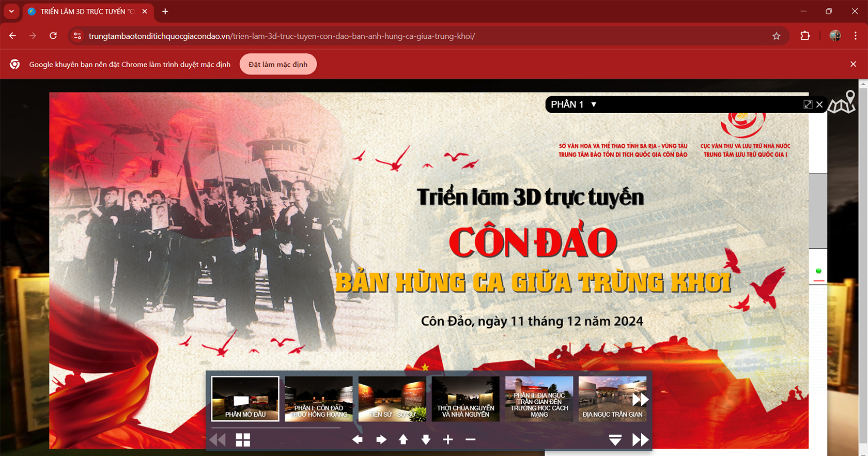The image size is (868, 456).
Task: Click the address bar URL
Action: (282, 36)
